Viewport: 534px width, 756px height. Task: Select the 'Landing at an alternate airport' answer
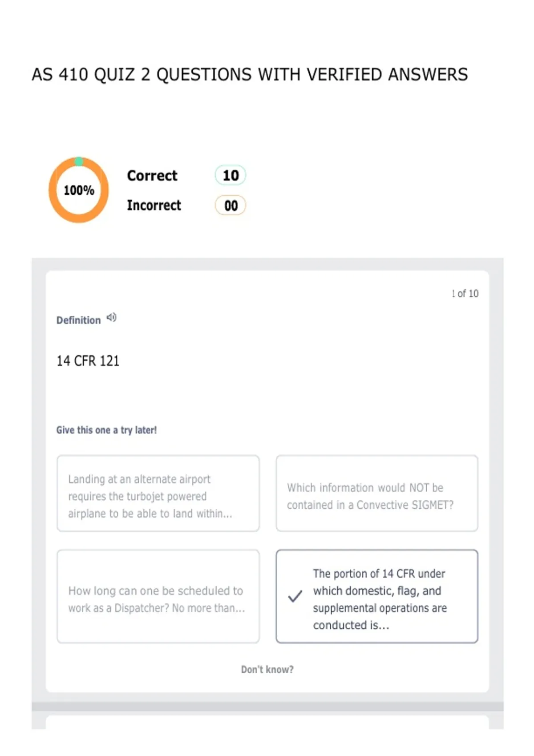coord(158,493)
